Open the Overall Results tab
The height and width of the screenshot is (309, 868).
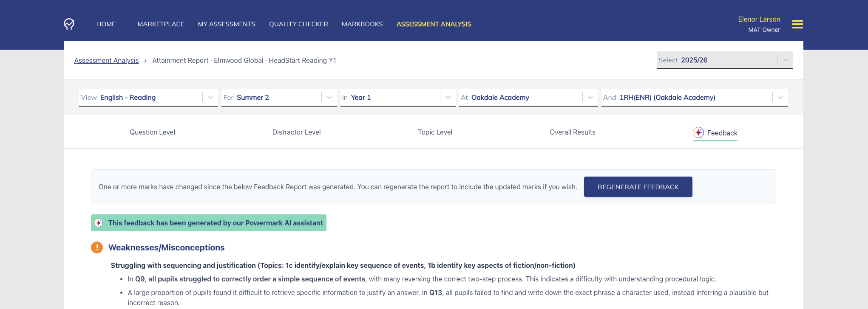pyautogui.click(x=572, y=132)
